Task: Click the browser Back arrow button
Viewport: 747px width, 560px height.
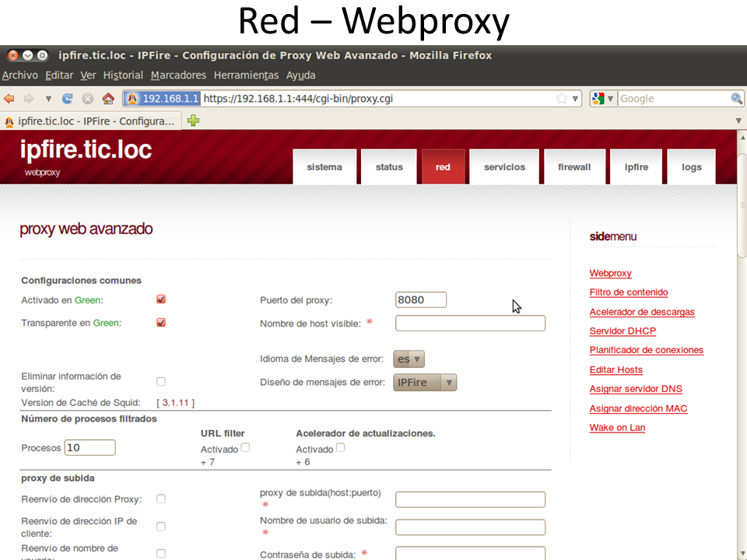Action: [9, 99]
